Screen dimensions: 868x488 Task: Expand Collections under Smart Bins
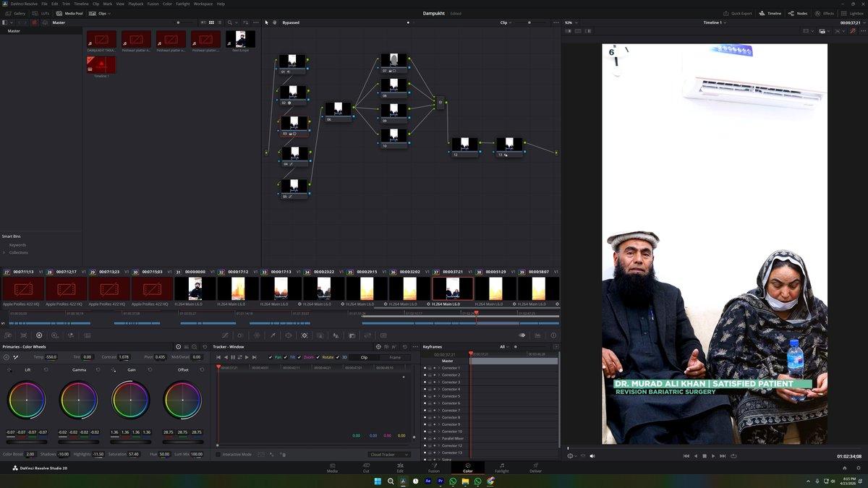coord(5,252)
